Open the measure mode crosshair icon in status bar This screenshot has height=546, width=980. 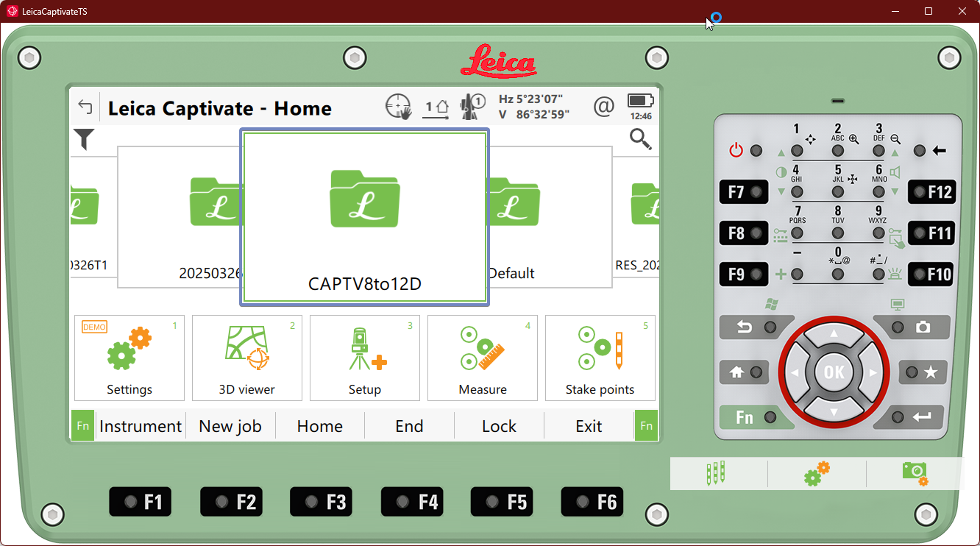(398, 107)
